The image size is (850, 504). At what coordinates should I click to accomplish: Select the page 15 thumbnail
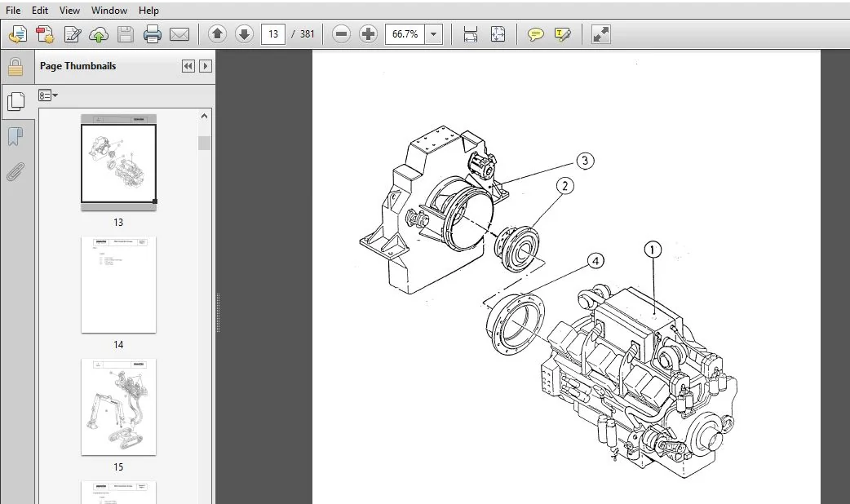point(118,406)
